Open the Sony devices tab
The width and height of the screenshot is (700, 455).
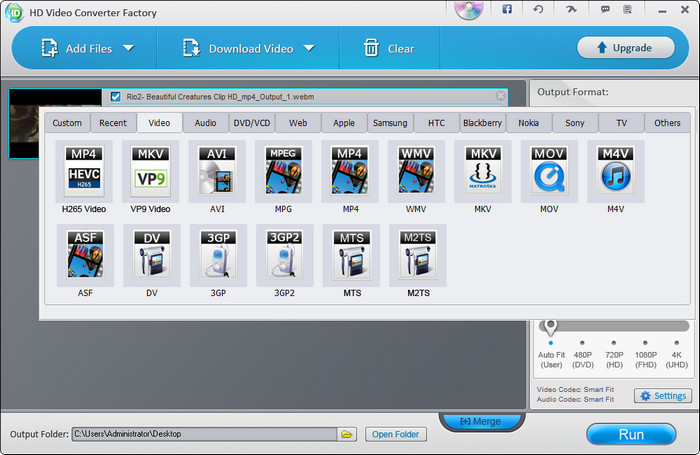575,123
